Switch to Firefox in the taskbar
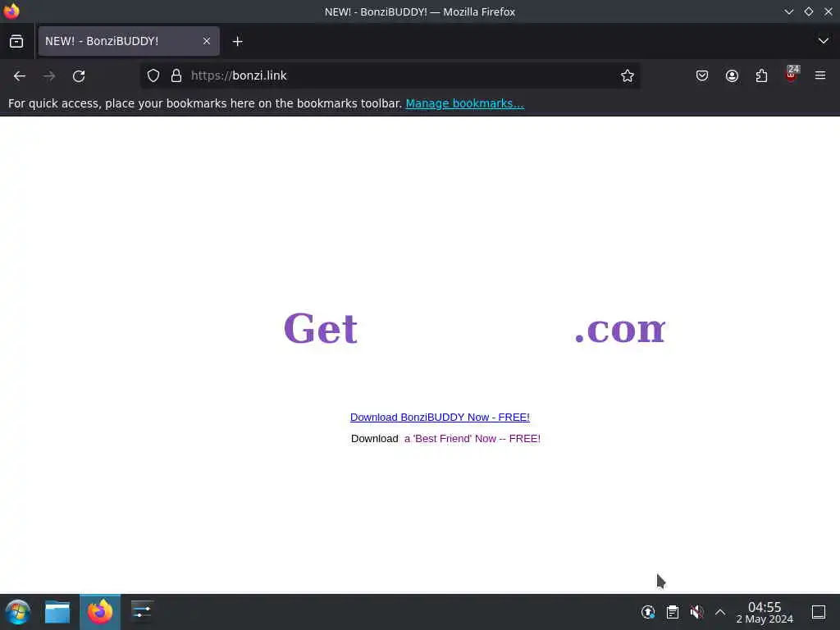The height and width of the screenshot is (630, 840). (x=99, y=612)
